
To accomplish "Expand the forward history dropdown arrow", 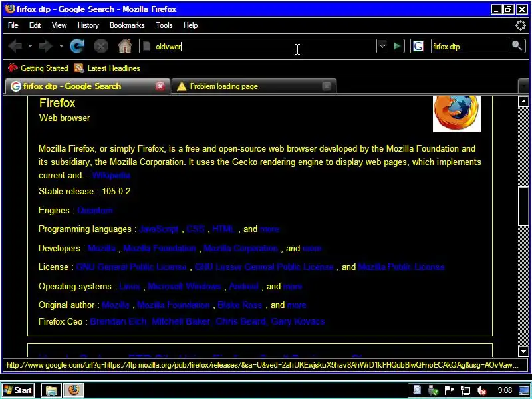I will click(61, 46).
